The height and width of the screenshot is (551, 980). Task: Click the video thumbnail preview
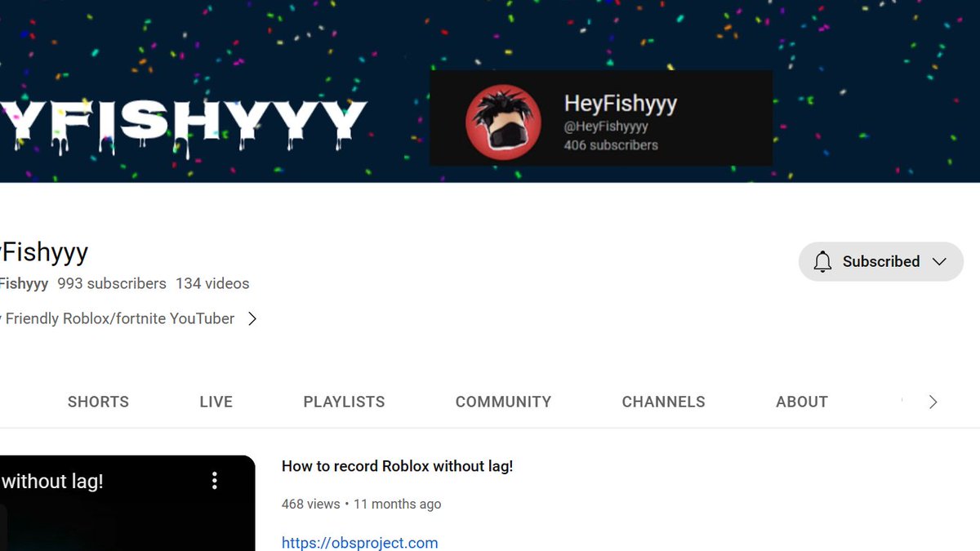pyautogui.click(x=127, y=503)
